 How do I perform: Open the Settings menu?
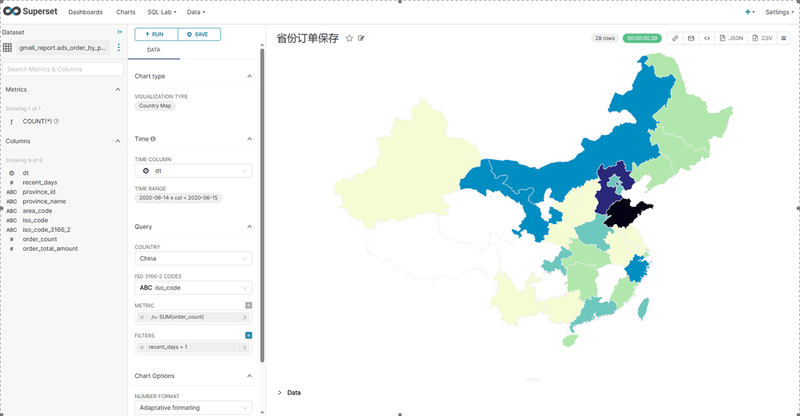(779, 12)
